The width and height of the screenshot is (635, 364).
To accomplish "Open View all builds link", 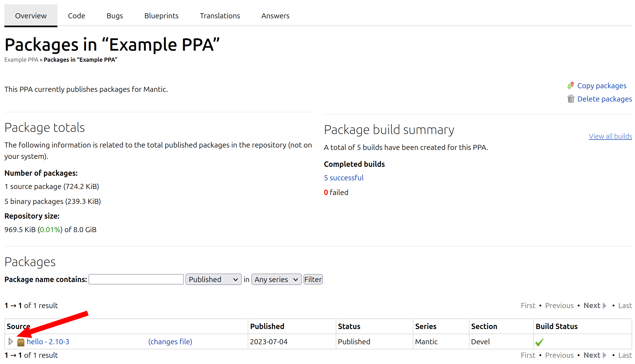I will tap(610, 136).
